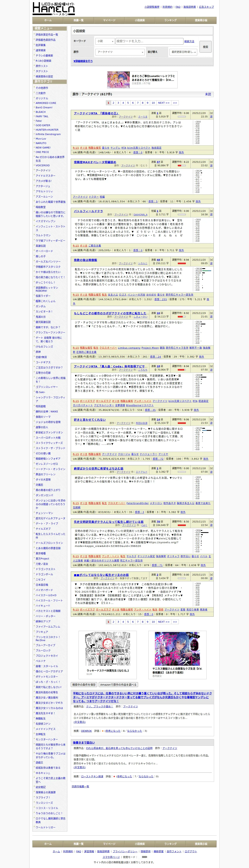Focus the 検索ワードを入力 keyword field
Image resolution: width=249 pixels, height=868 pixels.
point(149,41)
